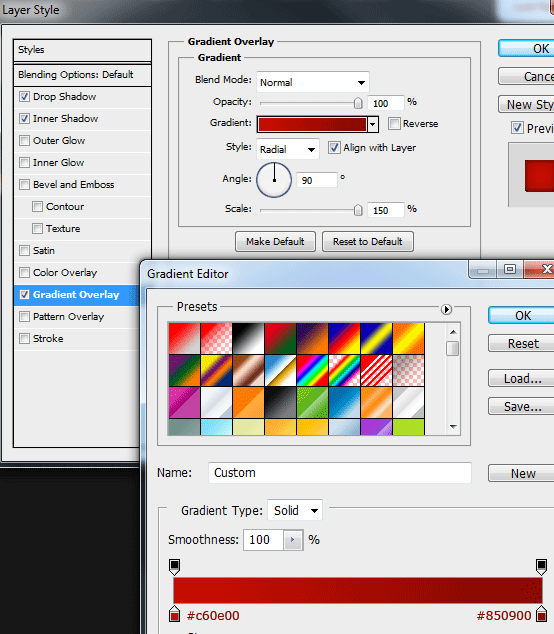Open the gradient picker dropdown arrow
554x634 pixels.
pos(373,124)
